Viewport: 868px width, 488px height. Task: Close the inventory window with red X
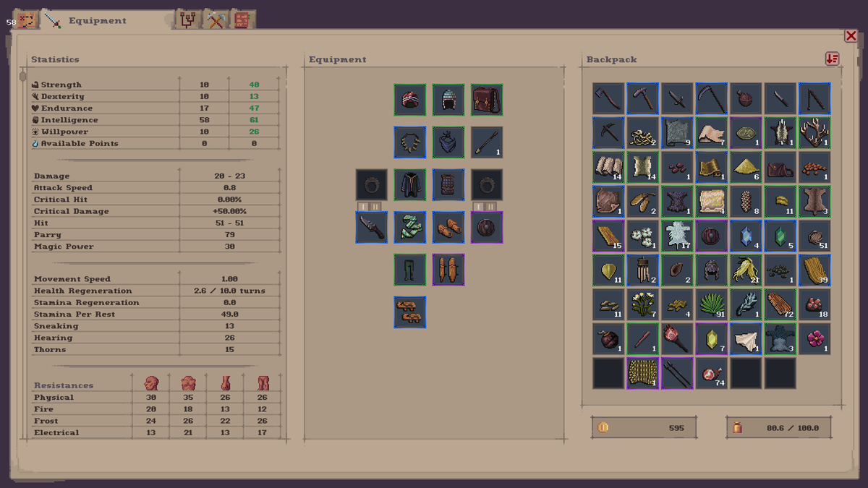[x=851, y=36]
